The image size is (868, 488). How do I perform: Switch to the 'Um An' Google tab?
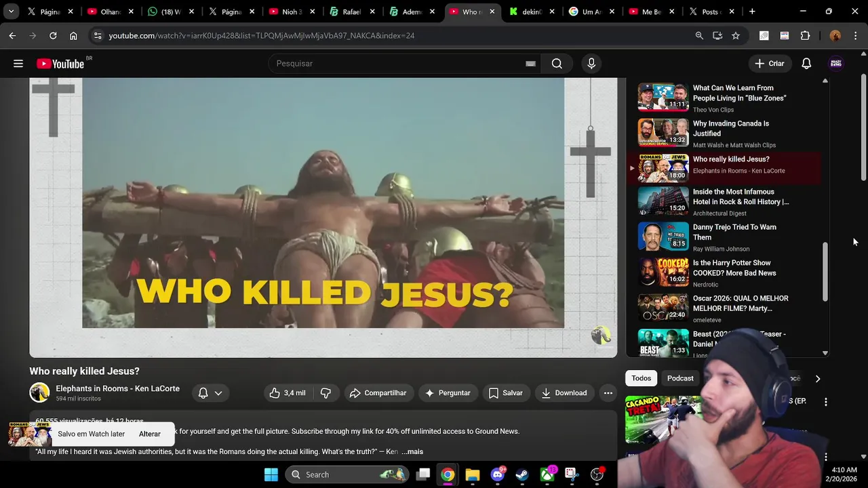590,12
